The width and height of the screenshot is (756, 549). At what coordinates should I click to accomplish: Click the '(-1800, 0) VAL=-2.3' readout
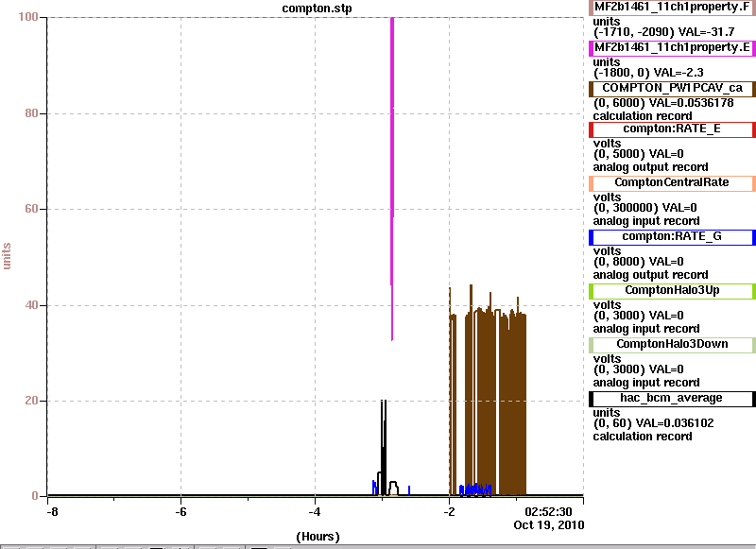(x=648, y=73)
